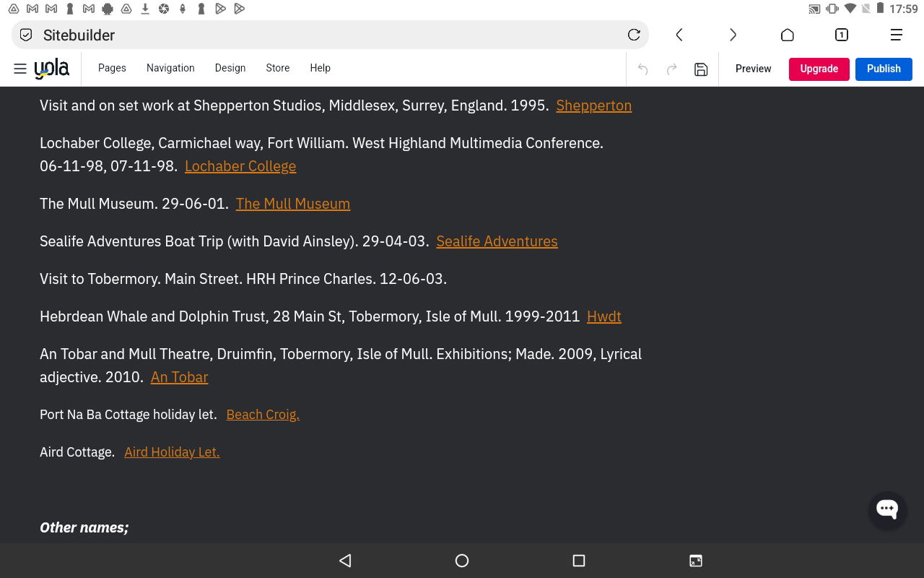Open the An Tobar link

click(x=180, y=377)
